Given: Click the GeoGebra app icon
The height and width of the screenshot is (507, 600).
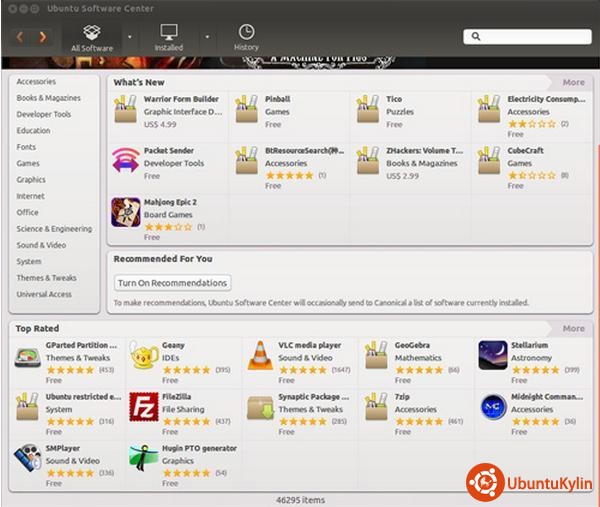Looking at the screenshot, I should (x=377, y=355).
